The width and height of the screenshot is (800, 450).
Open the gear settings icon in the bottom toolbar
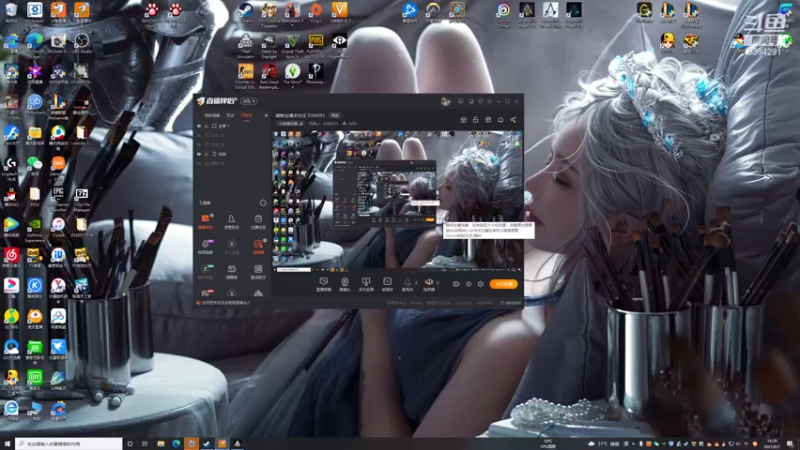[481, 284]
